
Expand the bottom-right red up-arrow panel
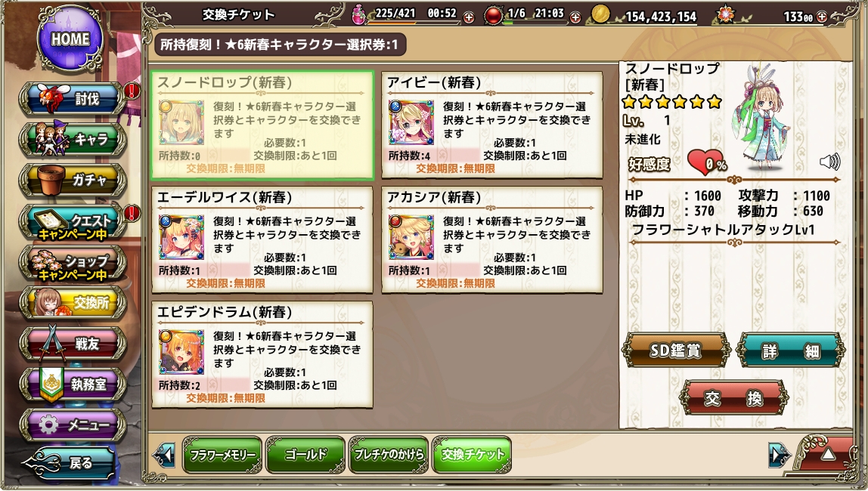point(828,455)
